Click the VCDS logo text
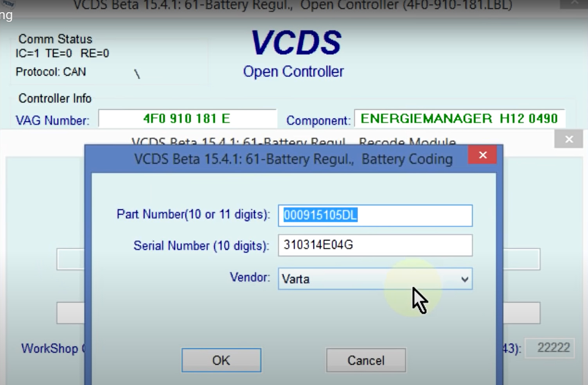Image resolution: width=588 pixels, height=385 pixels. [x=296, y=43]
